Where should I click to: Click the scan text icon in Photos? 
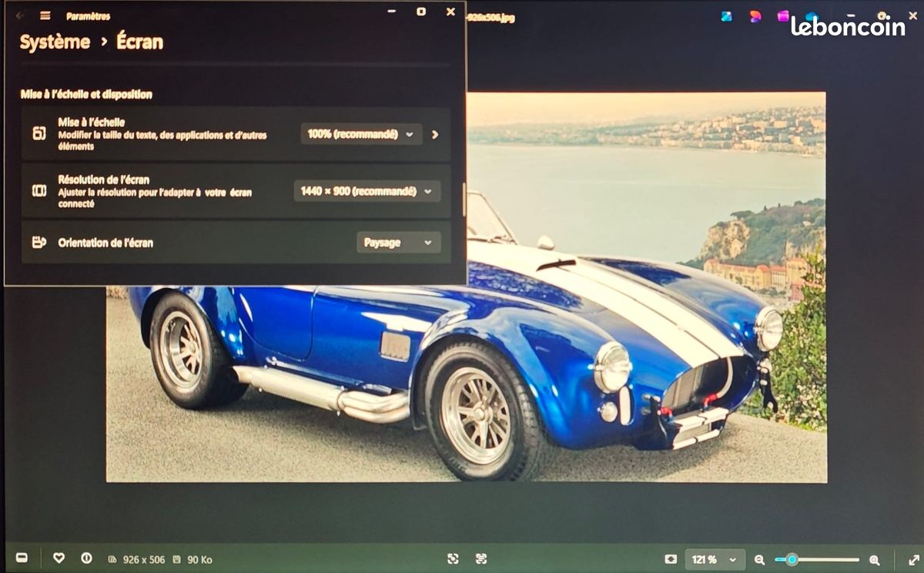(x=481, y=559)
